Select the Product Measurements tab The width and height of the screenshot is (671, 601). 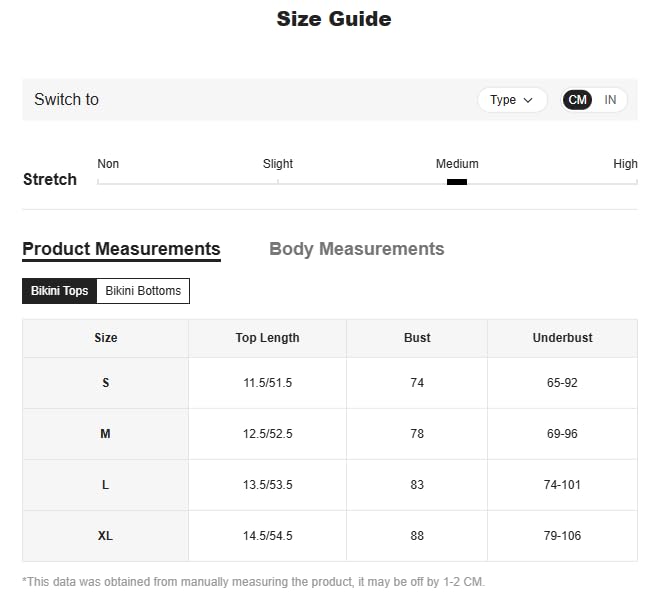121,249
